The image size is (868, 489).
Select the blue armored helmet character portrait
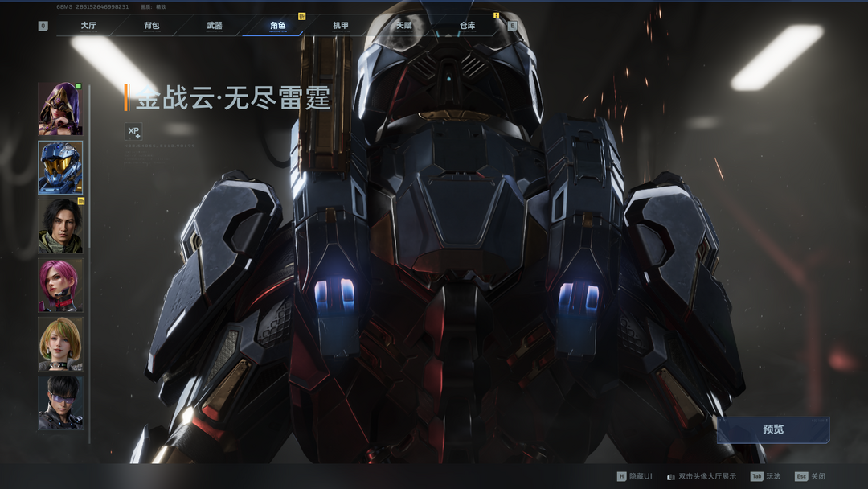pyautogui.click(x=60, y=167)
